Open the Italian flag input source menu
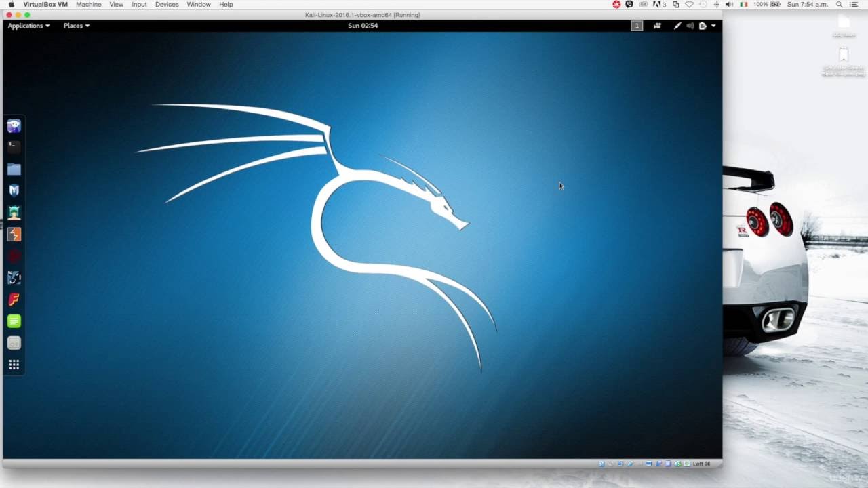This screenshot has width=868, height=488. click(x=744, y=4)
